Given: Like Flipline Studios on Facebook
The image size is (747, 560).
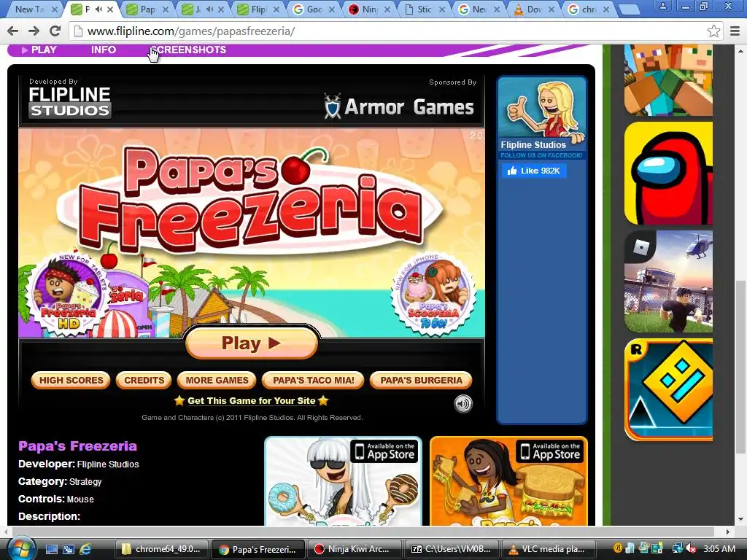Looking at the screenshot, I should 534,171.
